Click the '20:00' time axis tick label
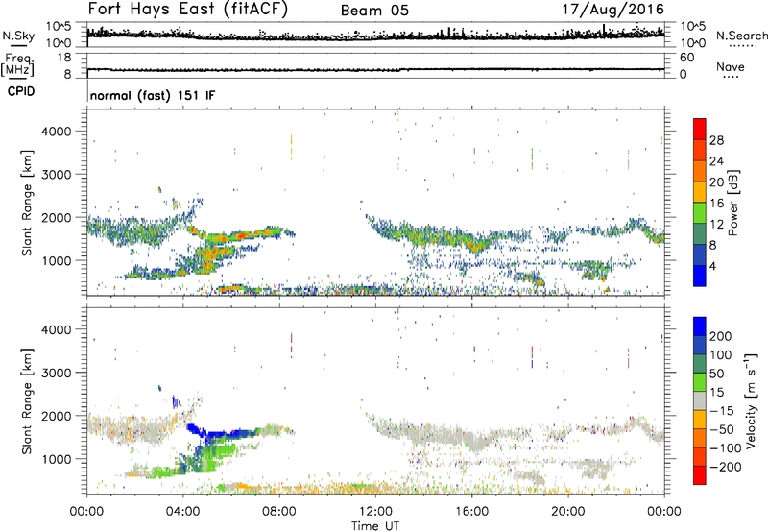Image resolution: width=768 pixels, height=532 pixels. [x=568, y=512]
